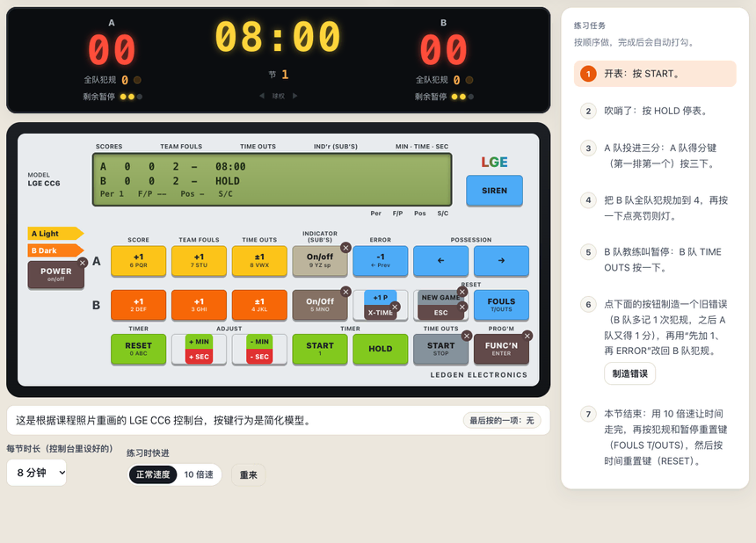
Task: Click the X badge on B On/Off key
Action: (x=345, y=292)
